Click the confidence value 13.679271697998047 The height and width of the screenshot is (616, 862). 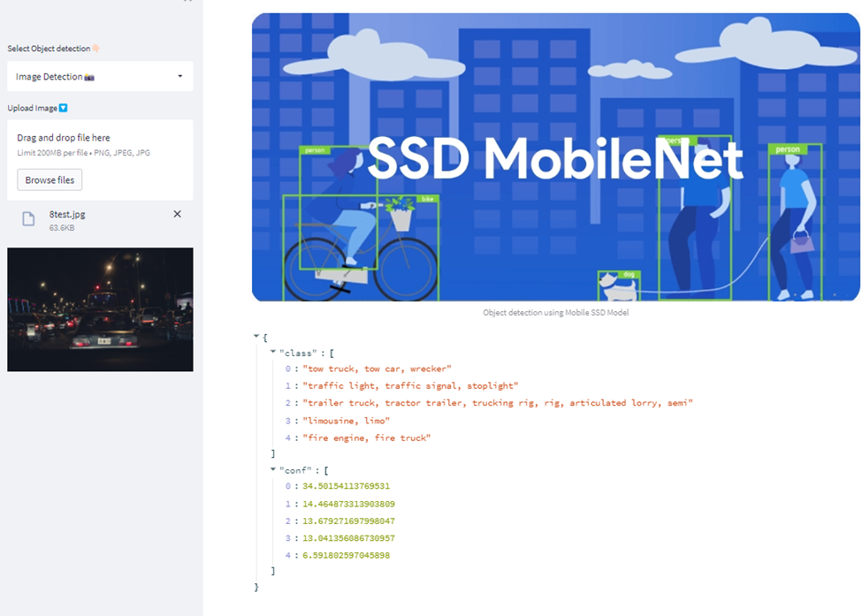[x=348, y=521]
